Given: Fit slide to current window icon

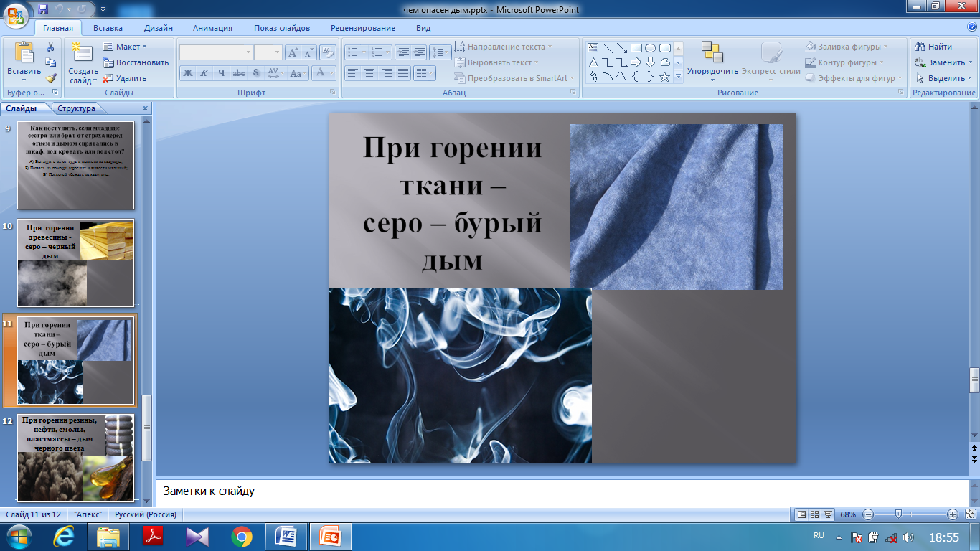Looking at the screenshot, I should point(969,514).
